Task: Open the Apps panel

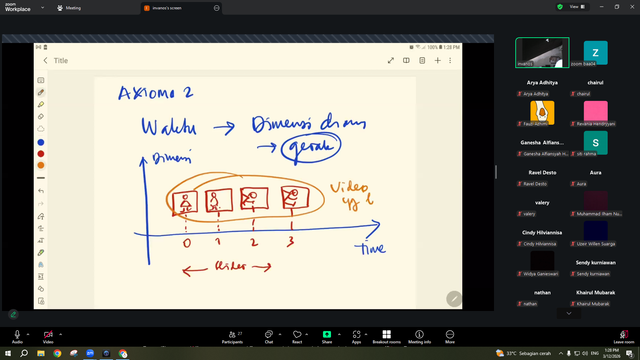Action: [356, 337]
